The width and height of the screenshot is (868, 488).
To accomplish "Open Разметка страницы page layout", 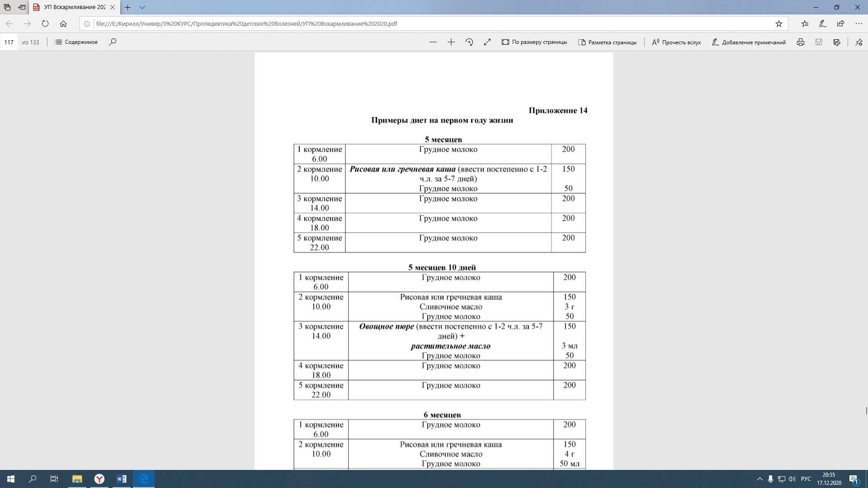I will click(607, 42).
